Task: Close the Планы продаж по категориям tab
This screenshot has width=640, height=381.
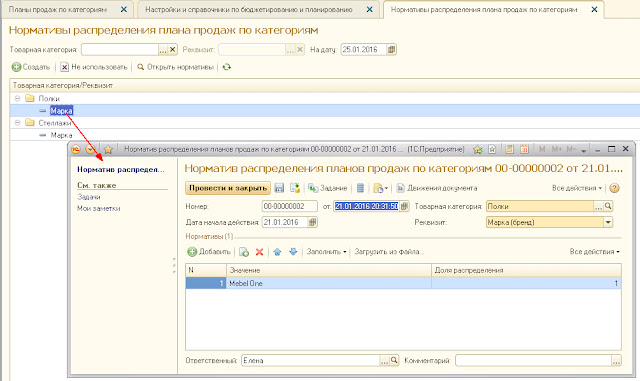Action: [124, 9]
